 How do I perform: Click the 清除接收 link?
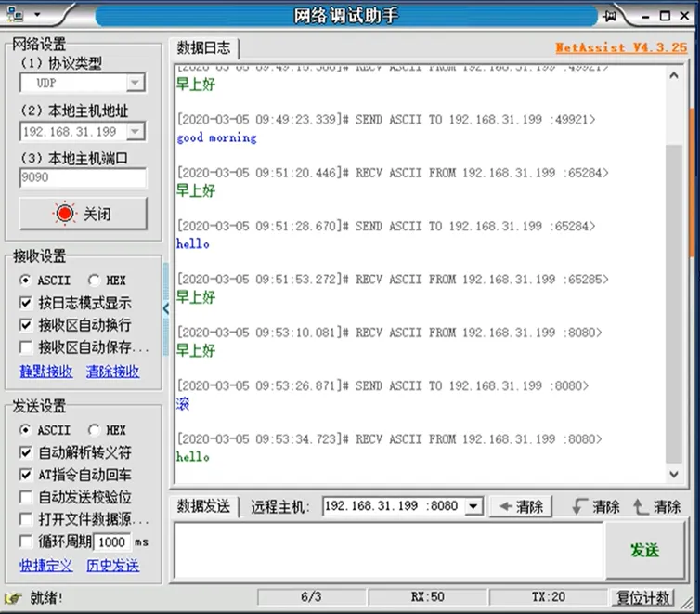pyautogui.click(x=112, y=371)
